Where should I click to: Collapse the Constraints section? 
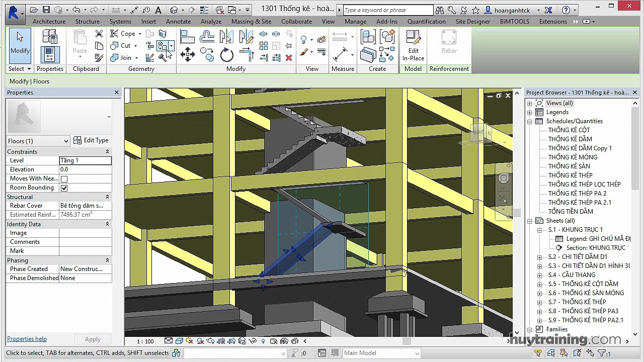pos(107,152)
